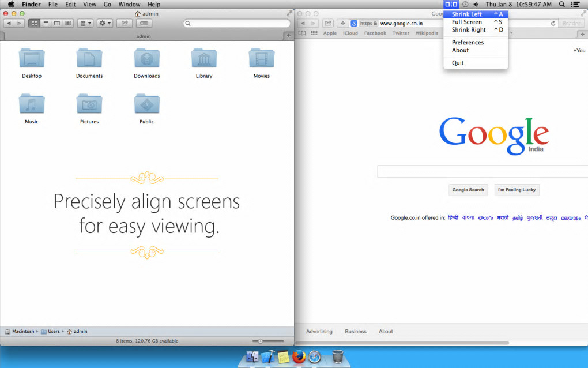Open Apple bookmark in Safari
This screenshot has width=588, height=368.
(330, 33)
